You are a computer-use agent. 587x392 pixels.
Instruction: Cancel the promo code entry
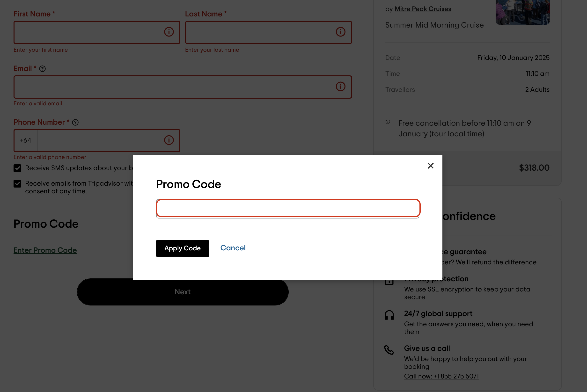tap(233, 248)
